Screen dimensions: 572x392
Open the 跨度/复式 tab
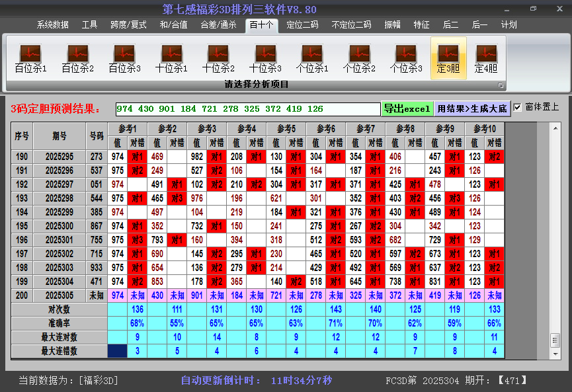click(x=128, y=25)
